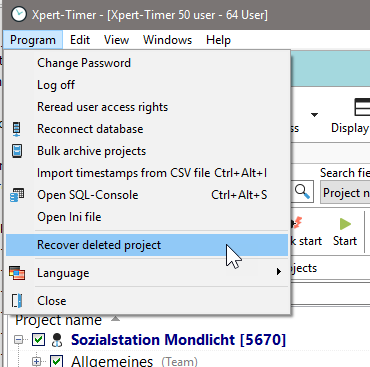370x367 pixels.
Task: Open toolbar dropdown arrow left of Display
Action: point(314,115)
